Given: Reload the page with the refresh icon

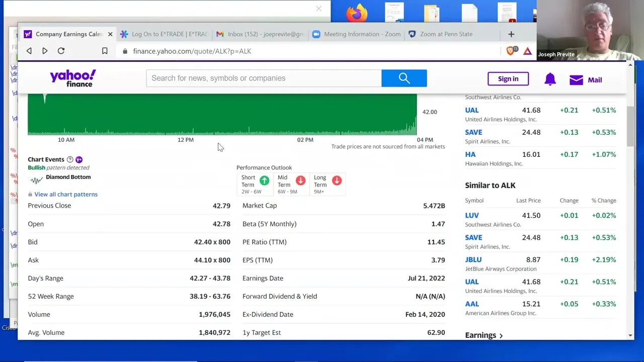Looking at the screenshot, I should [61, 51].
